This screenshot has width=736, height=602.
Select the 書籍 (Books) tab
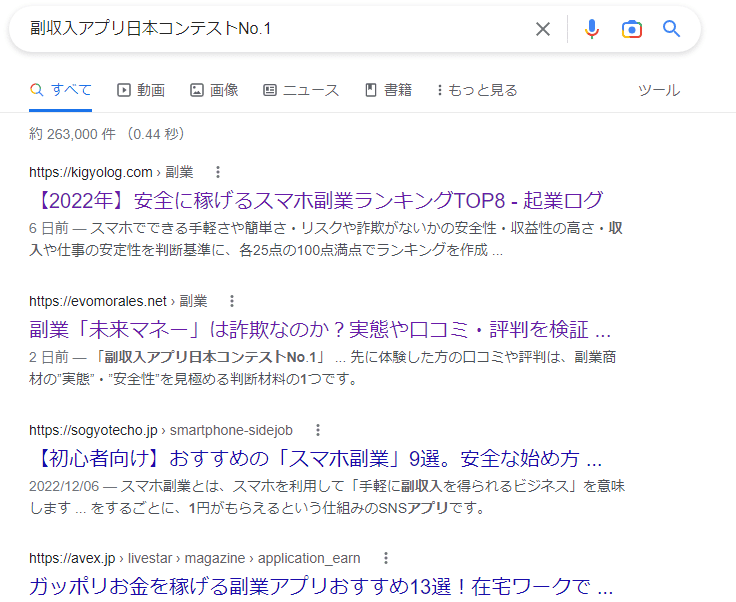pos(388,90)
